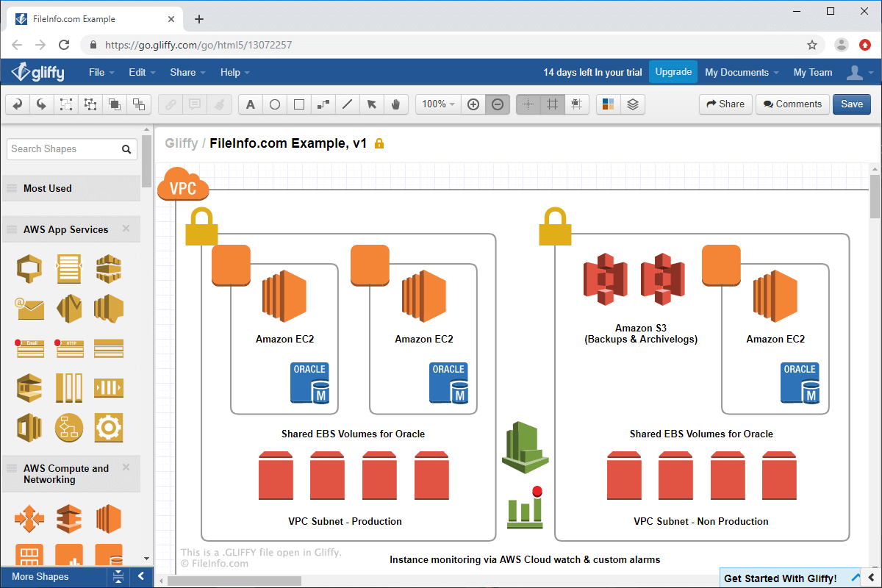Select the Ellipse tool
This screenshot has width=882, height=588.
pos(275,104)
